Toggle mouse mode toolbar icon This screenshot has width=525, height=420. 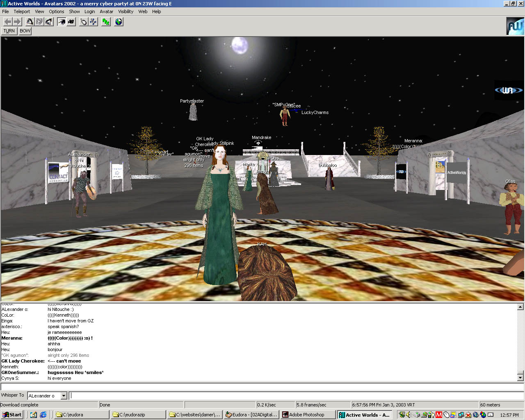point(84,22)
